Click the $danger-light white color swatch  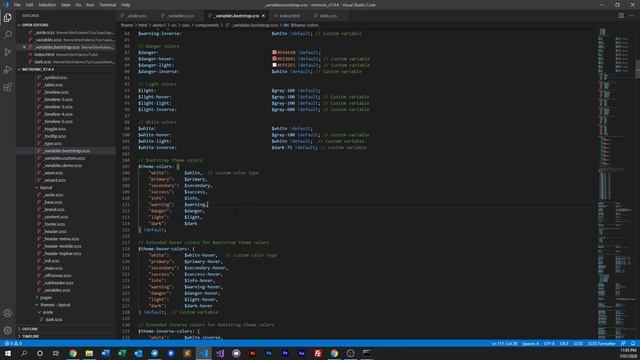[x=274, y=64]
